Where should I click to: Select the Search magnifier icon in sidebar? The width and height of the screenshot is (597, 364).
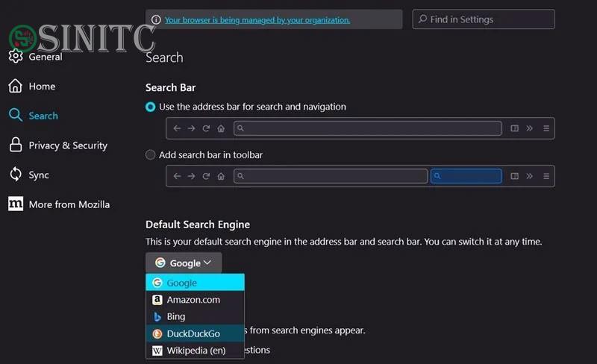pos(16,115)
